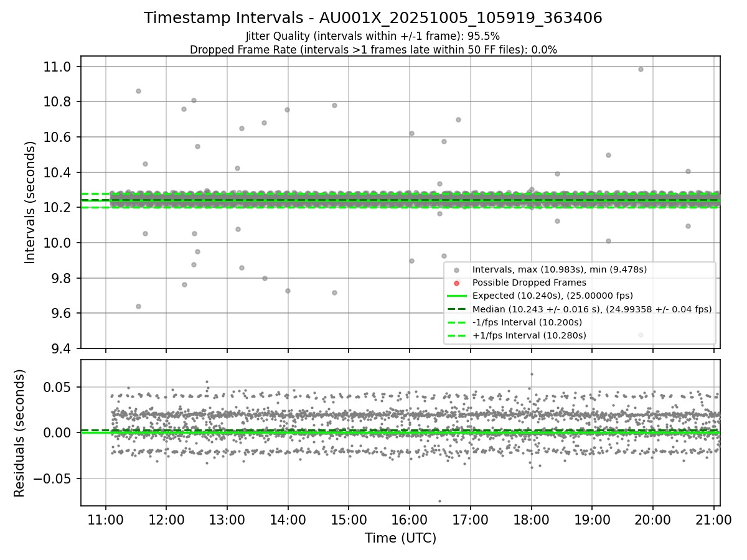Click the red Possible Dropped Frames legend marker
The image size is (747, 560).
[x=457, y=282]
